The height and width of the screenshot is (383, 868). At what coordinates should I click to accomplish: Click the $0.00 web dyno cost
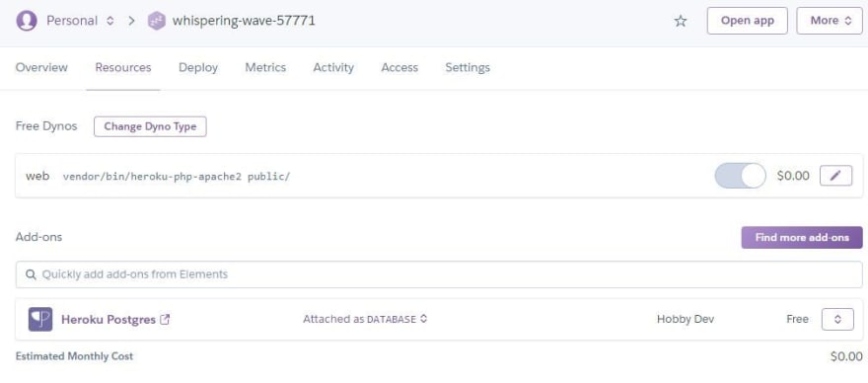tap(793, 177)
